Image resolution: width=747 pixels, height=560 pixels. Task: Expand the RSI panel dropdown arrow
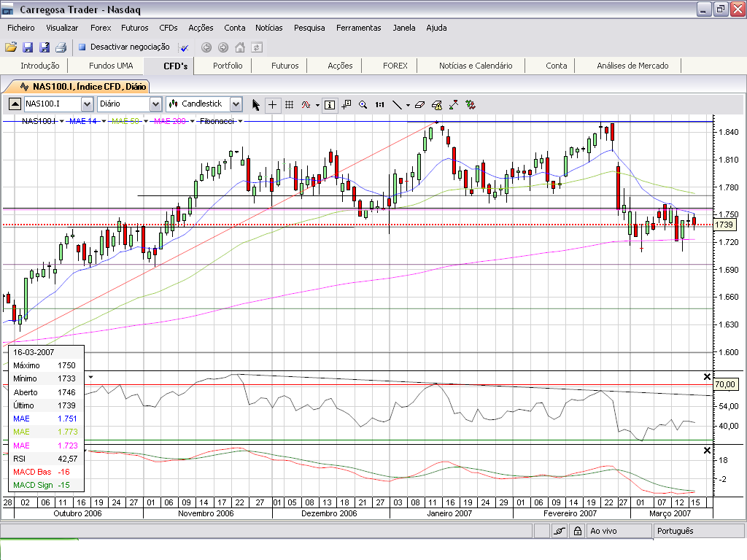pos(90,377)
